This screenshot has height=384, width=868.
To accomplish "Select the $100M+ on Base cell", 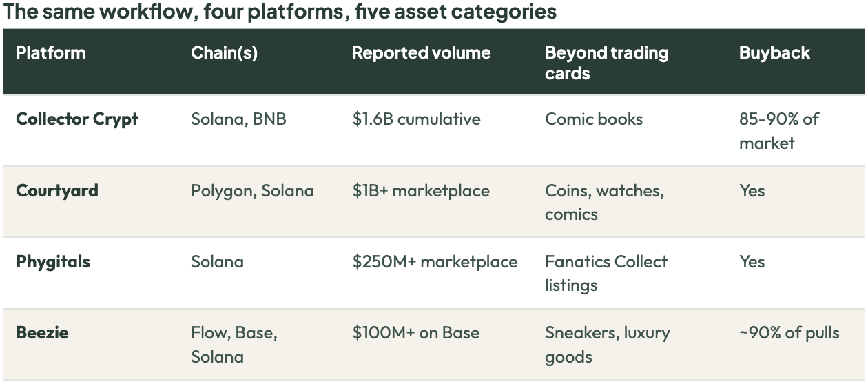I will click(415, 333).
